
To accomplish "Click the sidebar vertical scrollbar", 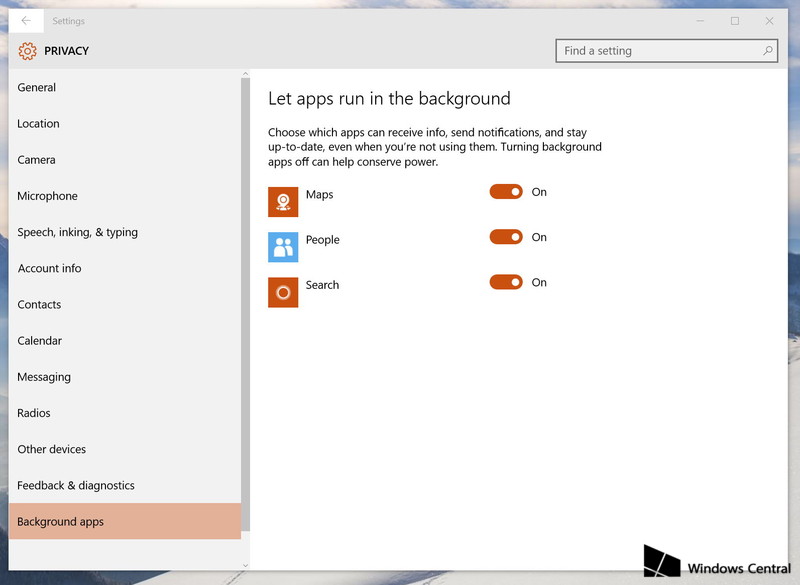I will click(246, 300).
